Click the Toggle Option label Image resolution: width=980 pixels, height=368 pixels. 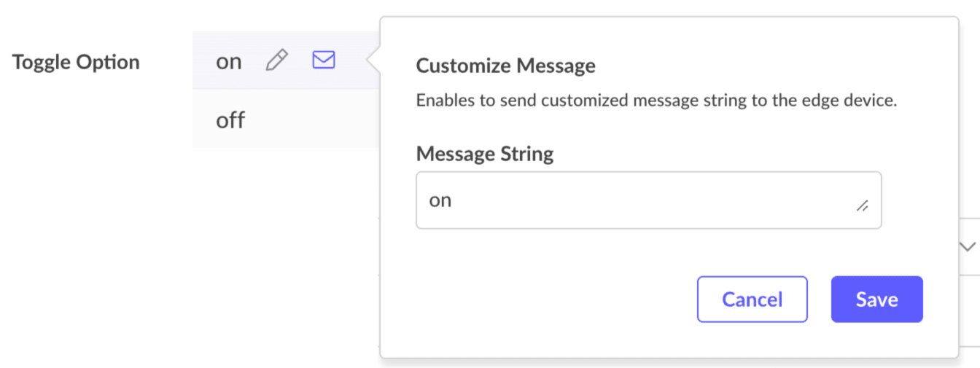(x=76, y=62)
